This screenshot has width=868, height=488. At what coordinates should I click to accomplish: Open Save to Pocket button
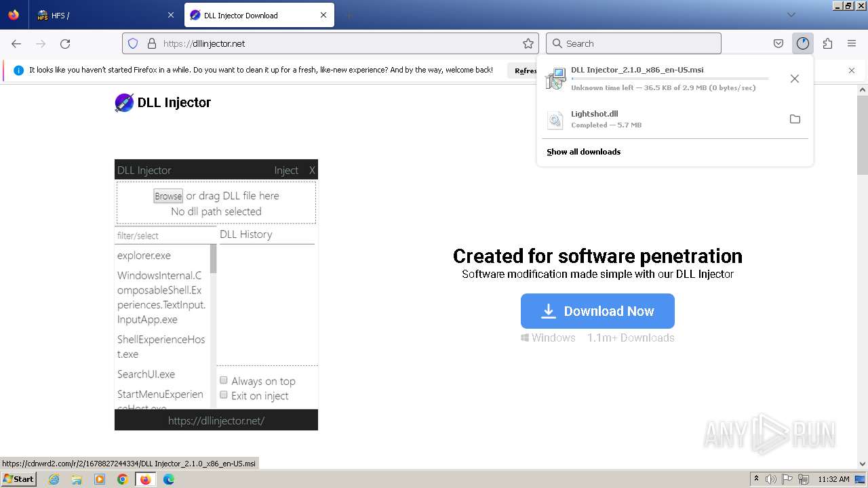pos(778,43)
